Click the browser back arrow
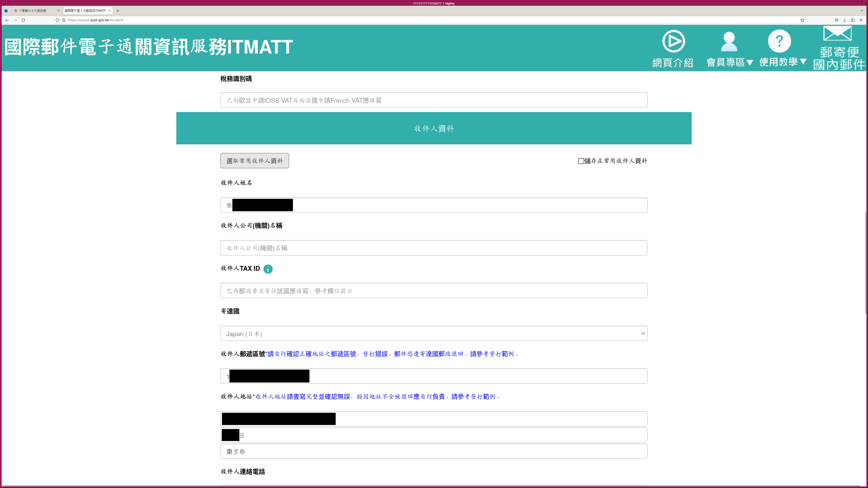The width and height of the screenshot is (868, 488). pos(7,20)
